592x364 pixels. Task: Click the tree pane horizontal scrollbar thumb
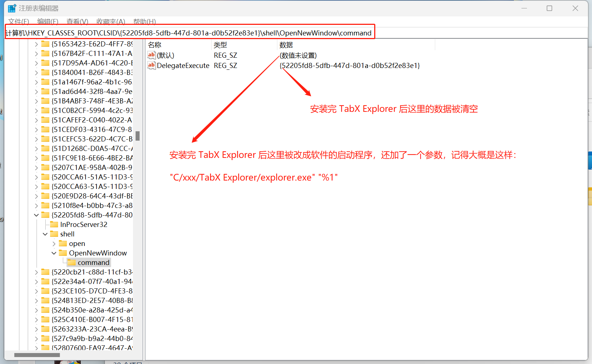point(37,355)
